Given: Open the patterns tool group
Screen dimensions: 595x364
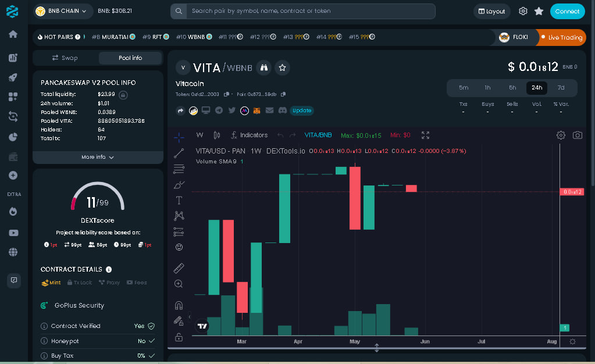Looking at the screenshot, I should point(179,216).
